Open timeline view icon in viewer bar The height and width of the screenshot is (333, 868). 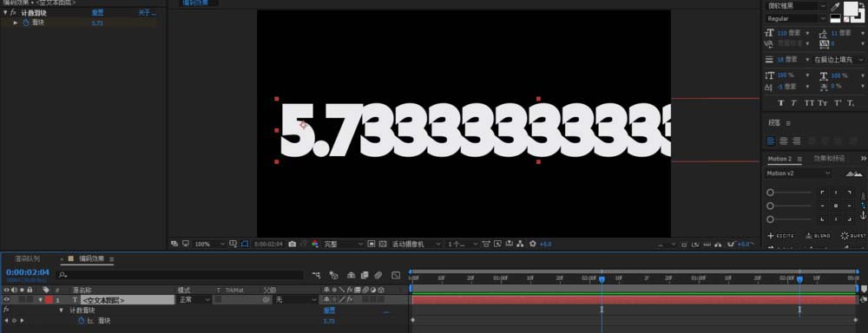tap(510, 244)
